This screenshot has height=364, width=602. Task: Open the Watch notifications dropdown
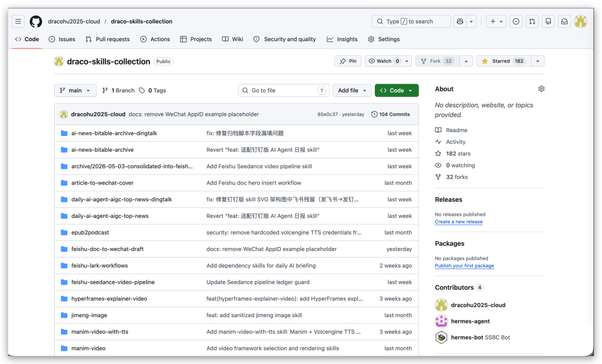(388, 61)
